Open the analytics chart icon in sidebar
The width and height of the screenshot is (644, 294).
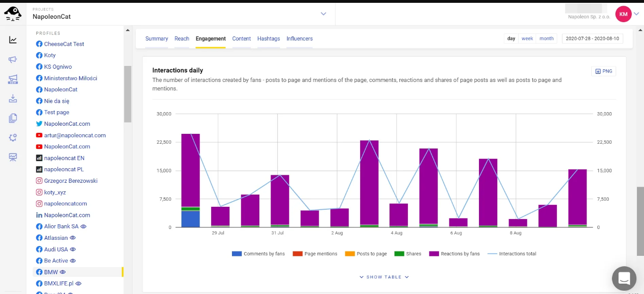pyautogui.click(x=13, y=40)
